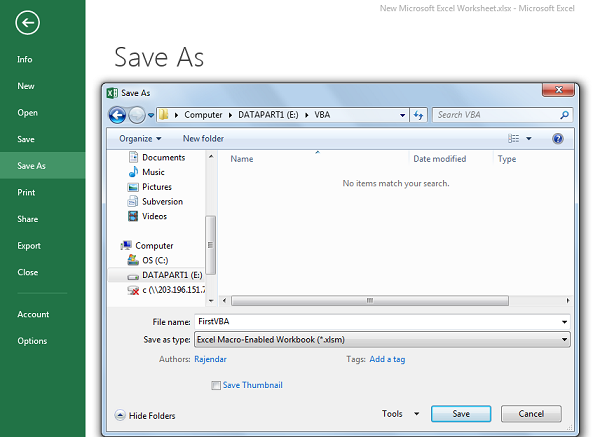Screen dimensions: 593x437
Task: Click the folder icon in address bar
Action: (x=163, y=115)
